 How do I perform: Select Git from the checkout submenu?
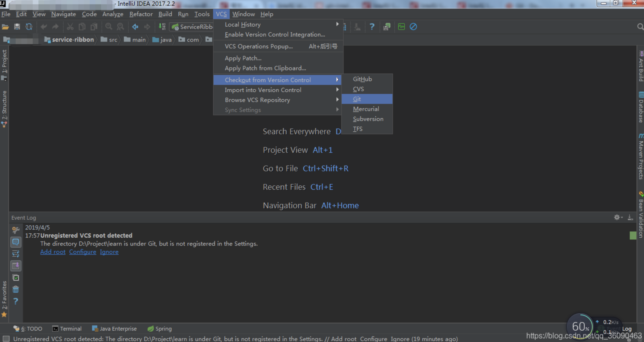click(x=357, y=99)
